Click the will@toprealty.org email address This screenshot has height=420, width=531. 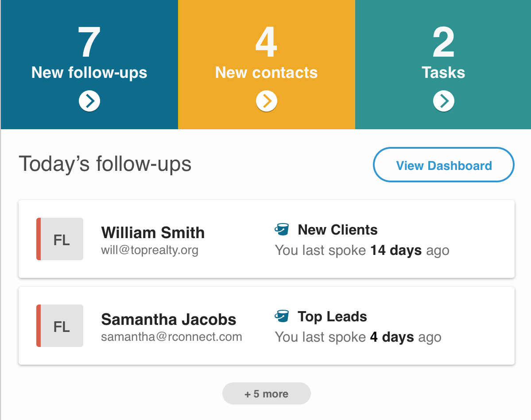150,250
